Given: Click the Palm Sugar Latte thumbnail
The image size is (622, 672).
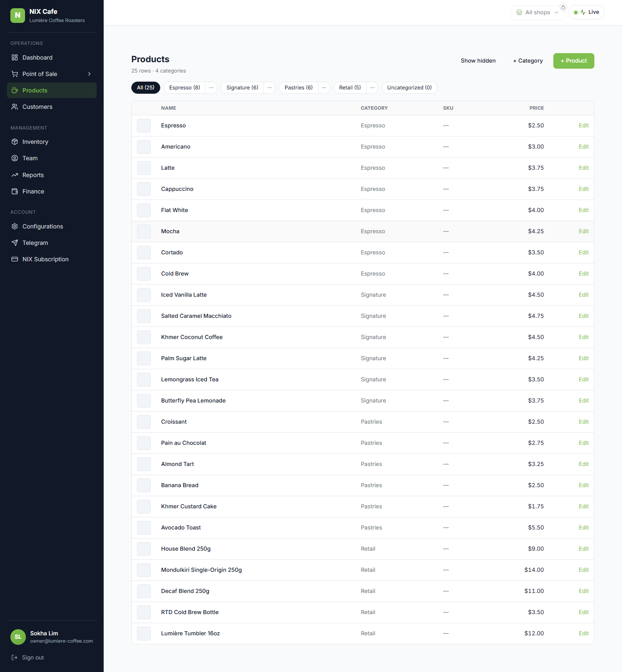Looking at the screenshot, I should (144, 358).
